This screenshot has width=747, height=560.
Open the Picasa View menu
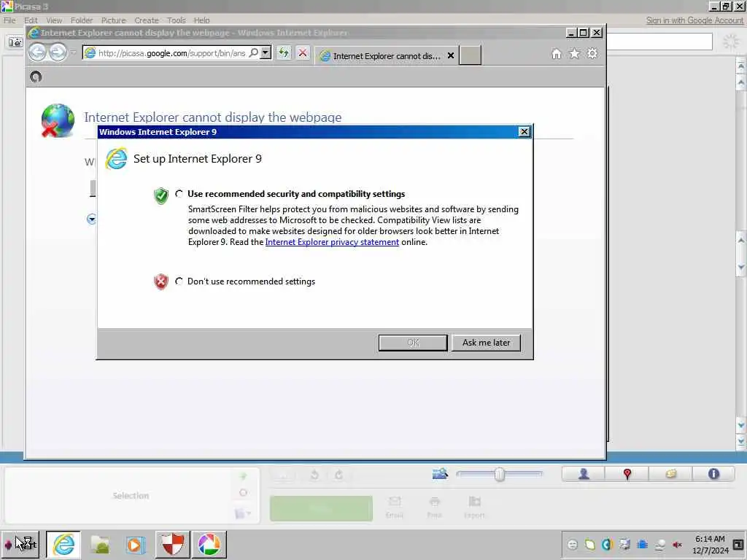click(54, 20)
